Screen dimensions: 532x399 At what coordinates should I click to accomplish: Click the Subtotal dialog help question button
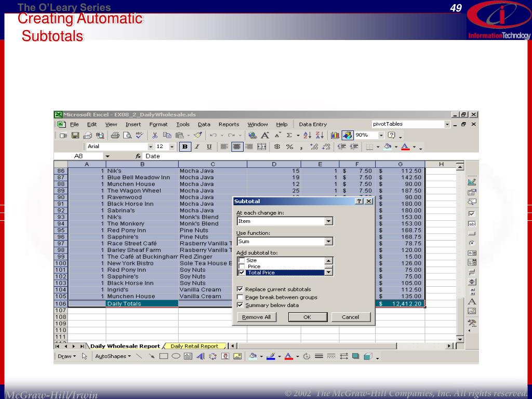click(359, 201)
